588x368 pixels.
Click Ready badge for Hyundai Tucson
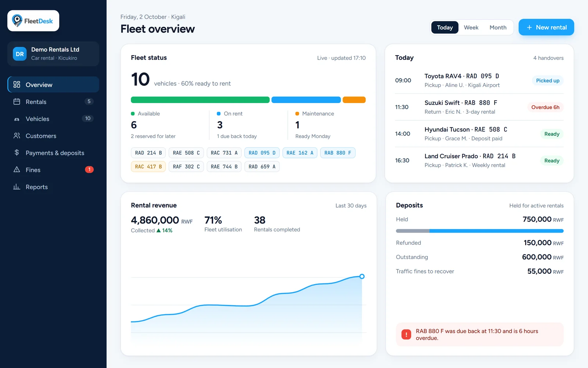[552, 134]
